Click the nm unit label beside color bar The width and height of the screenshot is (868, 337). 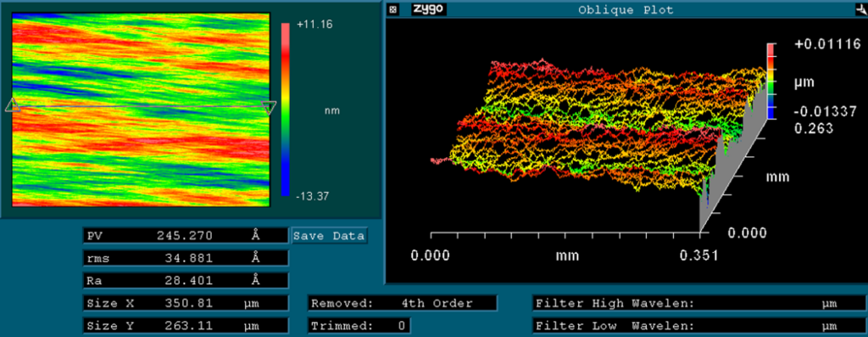(332, 111)
